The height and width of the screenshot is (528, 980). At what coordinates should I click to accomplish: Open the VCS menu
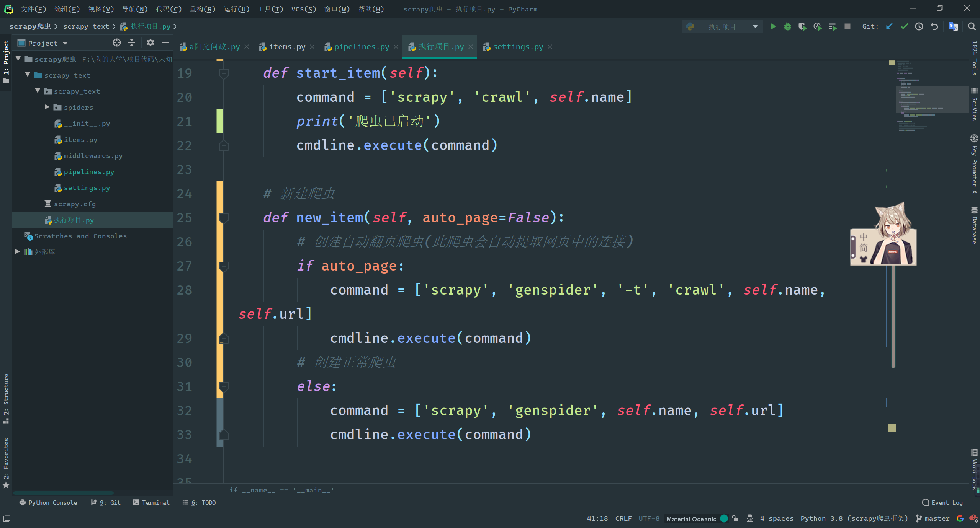tap(303, 9)
